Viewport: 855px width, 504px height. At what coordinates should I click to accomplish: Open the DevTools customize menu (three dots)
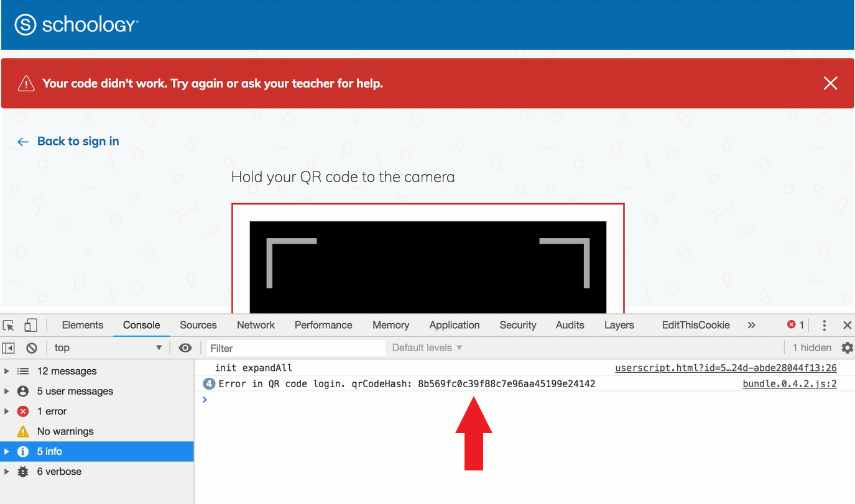tap(824, 324)
